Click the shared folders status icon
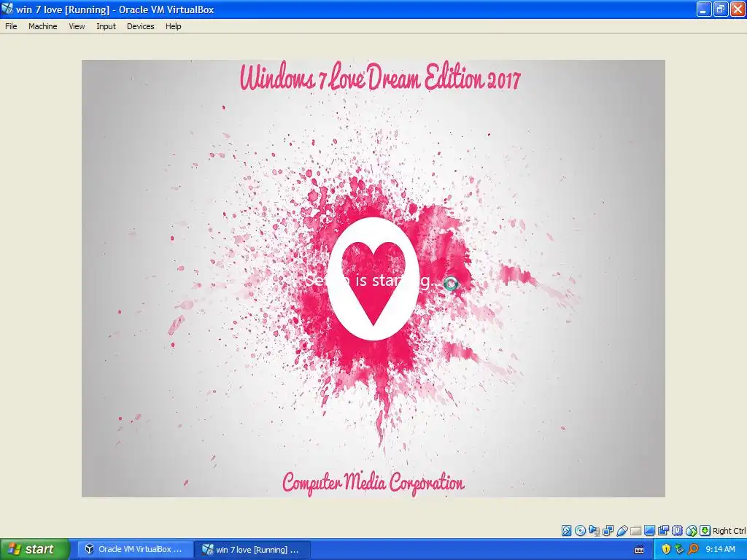Screen dimensions: 747x560 pos(635,531)
